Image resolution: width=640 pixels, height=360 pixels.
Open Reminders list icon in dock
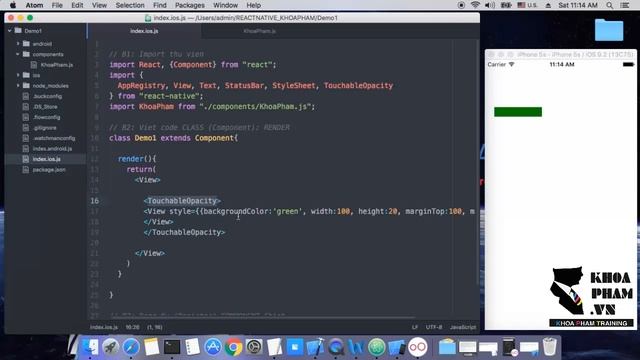pyautogui.click(x=192, y=347)
